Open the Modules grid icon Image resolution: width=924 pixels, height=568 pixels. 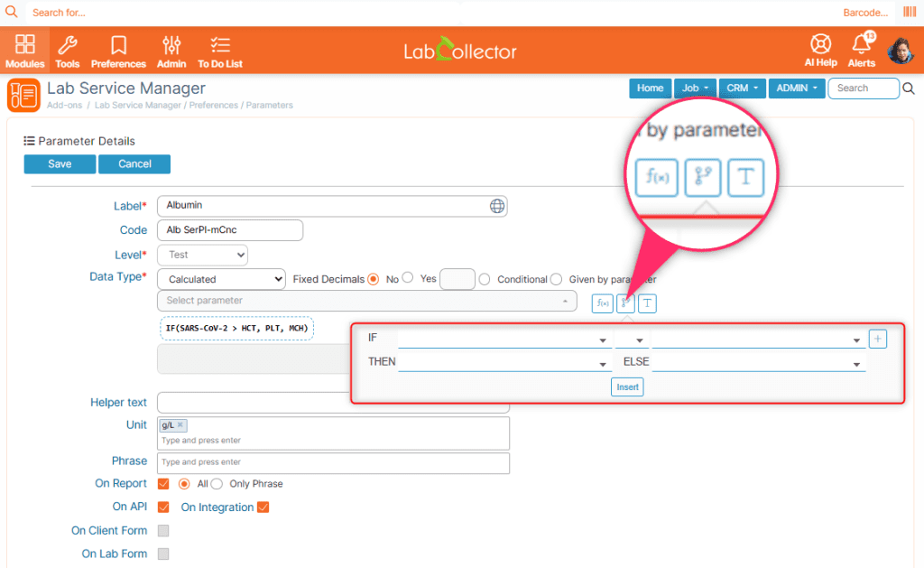[x=24, y=44]
